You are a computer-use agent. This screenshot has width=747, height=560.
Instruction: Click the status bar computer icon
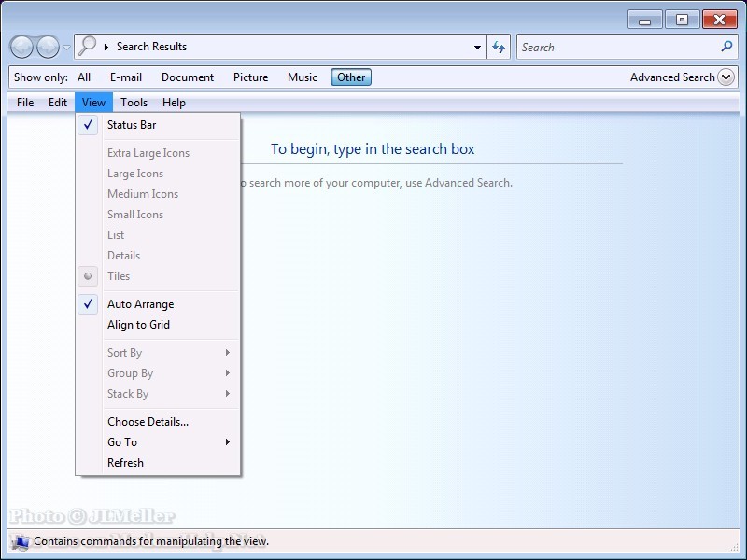21,542
